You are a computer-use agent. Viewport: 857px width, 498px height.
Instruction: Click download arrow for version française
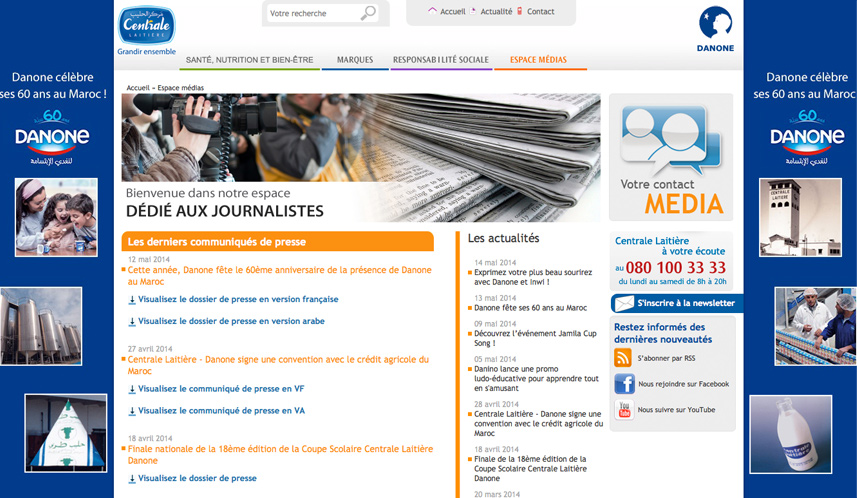pos(132,300)
